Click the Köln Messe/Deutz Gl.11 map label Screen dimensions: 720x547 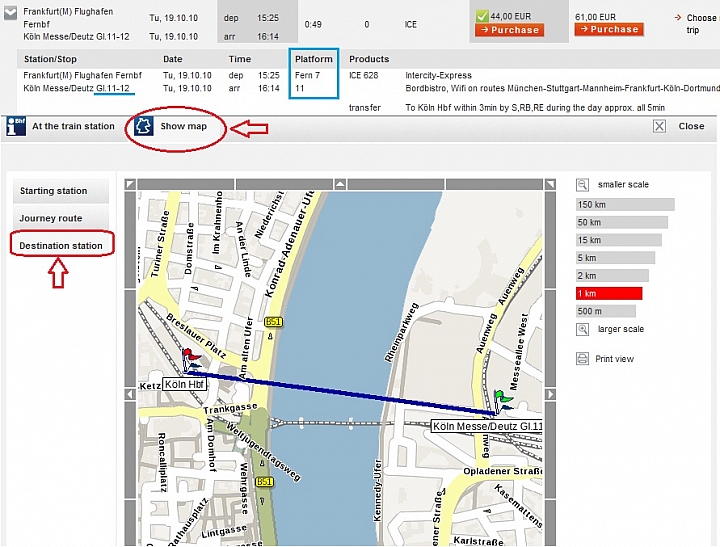tap(487, 427)
